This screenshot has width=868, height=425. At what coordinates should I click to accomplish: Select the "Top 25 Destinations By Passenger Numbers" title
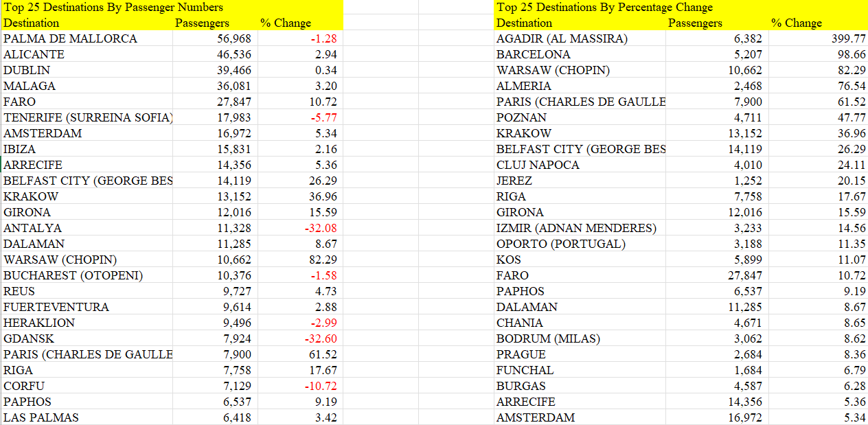point(113,8)
